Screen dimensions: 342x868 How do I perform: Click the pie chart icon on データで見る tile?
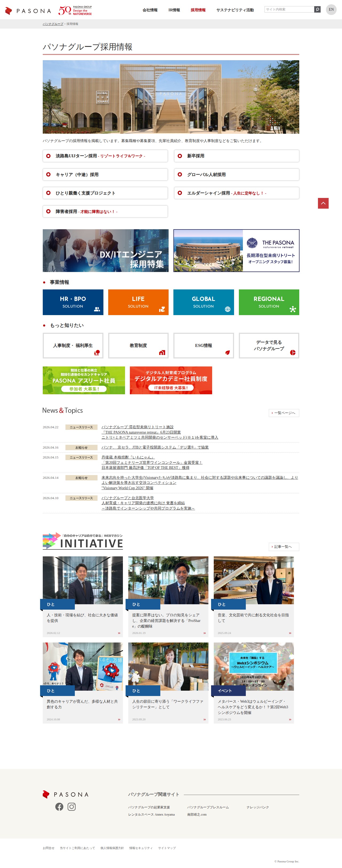click(x=293, y=353)
